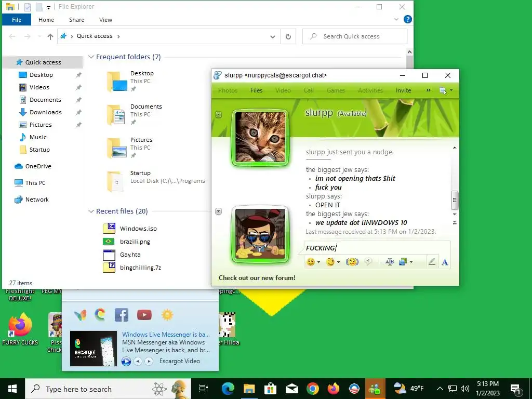Screen dimensions: 532x399
Task: Go to next video in widget
Action: [149, 362]
